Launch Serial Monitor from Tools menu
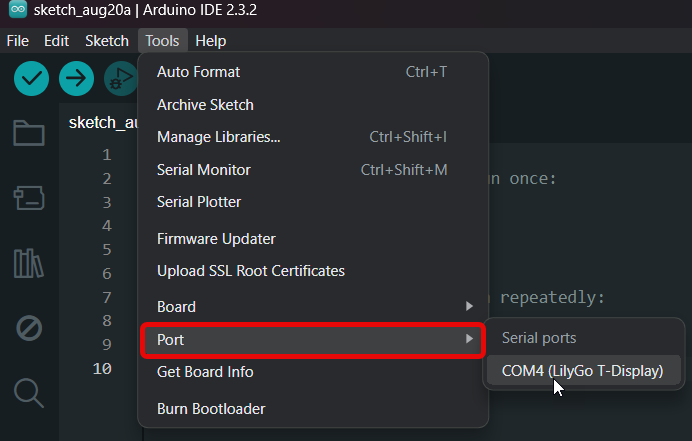The image size is (692, 441). pyautogui.click(x=313, y=170)
